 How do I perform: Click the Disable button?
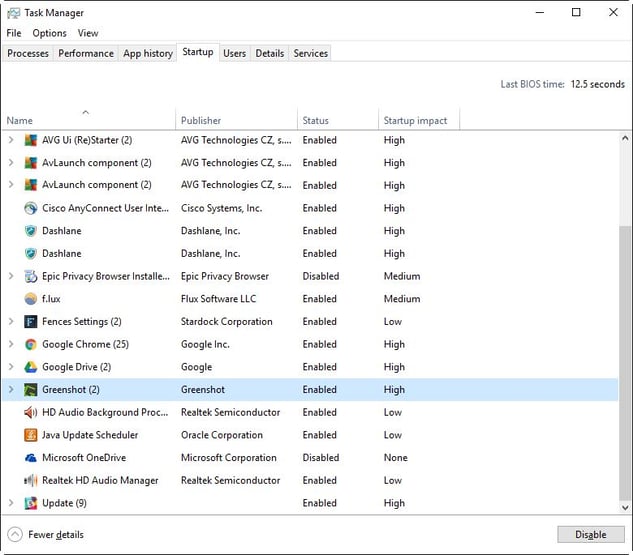[591, 535]
